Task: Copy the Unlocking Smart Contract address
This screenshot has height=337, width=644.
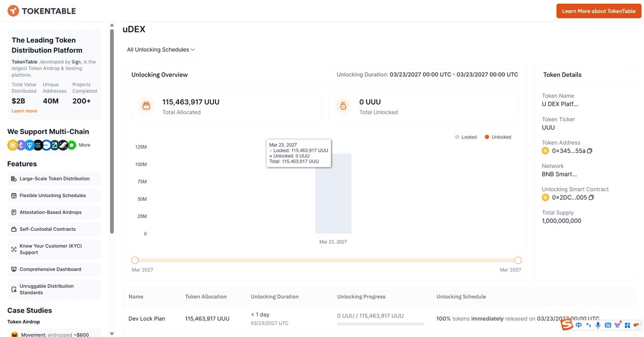Action: [591, 197]
